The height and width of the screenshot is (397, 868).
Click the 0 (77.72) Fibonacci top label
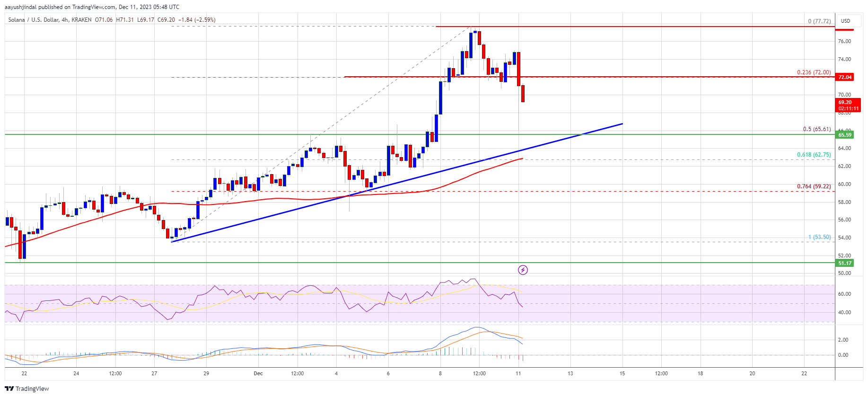pyautogui.click(x=819, y=21)
